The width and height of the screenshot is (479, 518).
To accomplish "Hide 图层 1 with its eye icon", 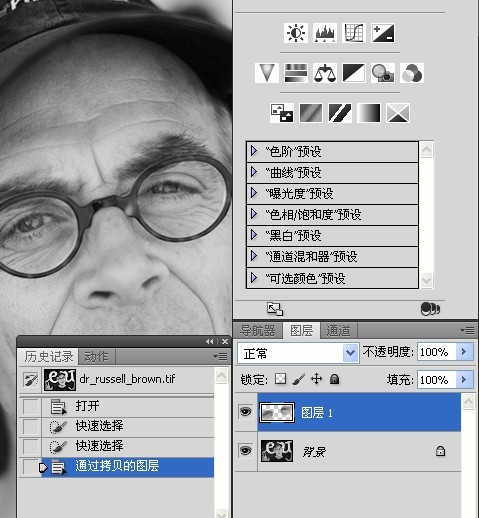I will [x=246, y=412].
